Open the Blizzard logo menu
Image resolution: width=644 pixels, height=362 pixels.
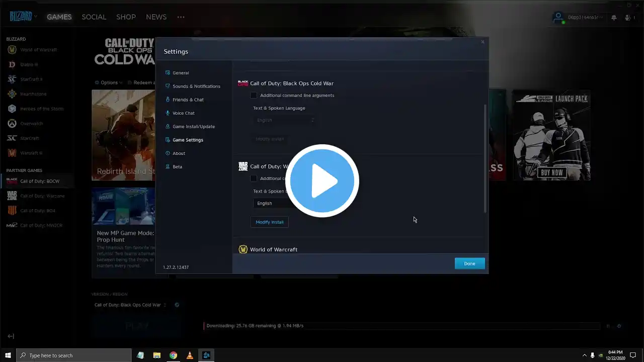(x=23, y=17)
